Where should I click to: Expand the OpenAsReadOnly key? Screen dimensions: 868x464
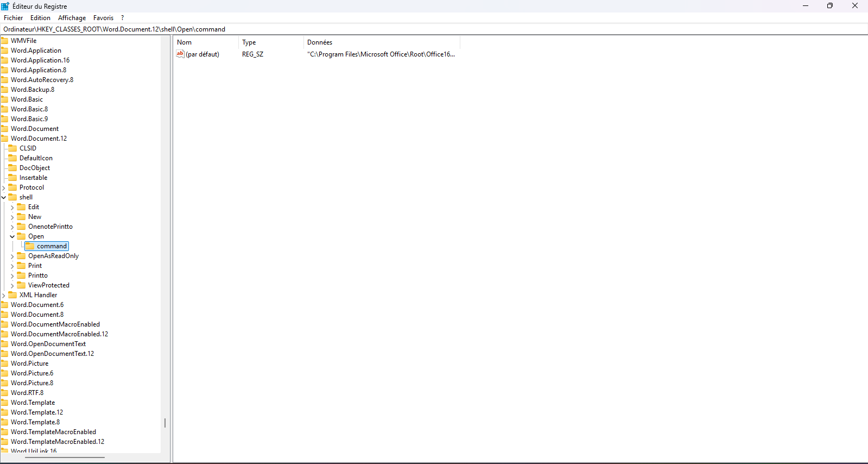(x=12, y=256)
